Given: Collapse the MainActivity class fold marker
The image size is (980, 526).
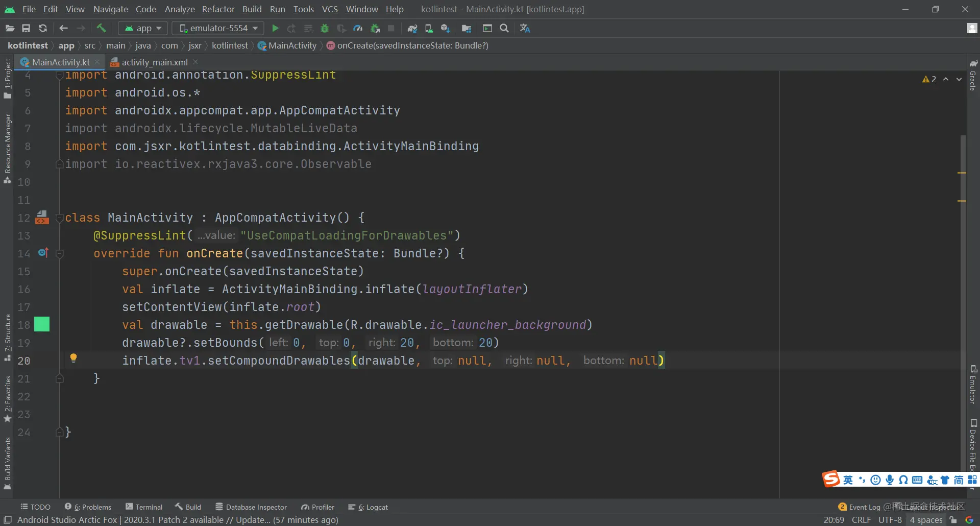Looking at the screenshot, I should [59, 218].
